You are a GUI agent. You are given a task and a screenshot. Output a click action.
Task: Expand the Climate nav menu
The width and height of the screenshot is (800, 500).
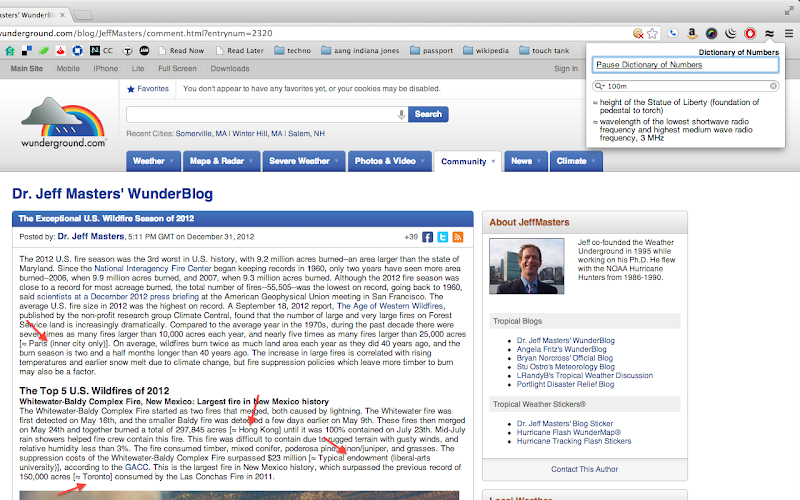[x=576, y=161]
